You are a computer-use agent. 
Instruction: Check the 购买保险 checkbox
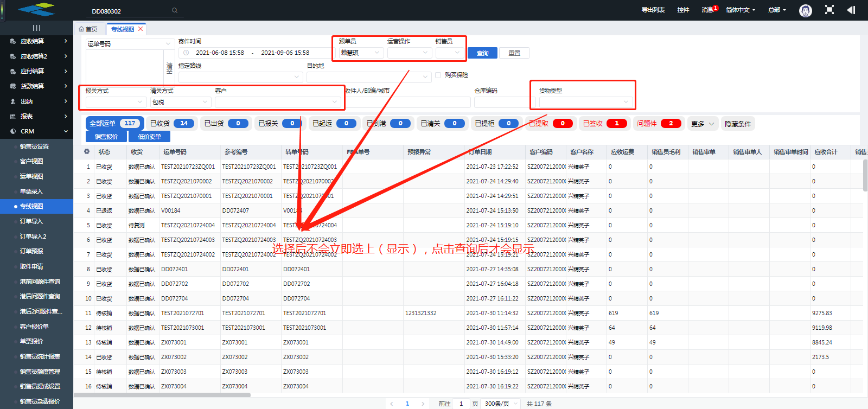438,75
